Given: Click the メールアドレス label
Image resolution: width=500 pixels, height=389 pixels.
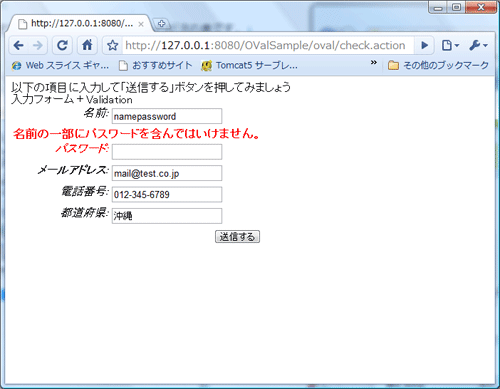Looking at the screenshot, I should tap(73, 170).
